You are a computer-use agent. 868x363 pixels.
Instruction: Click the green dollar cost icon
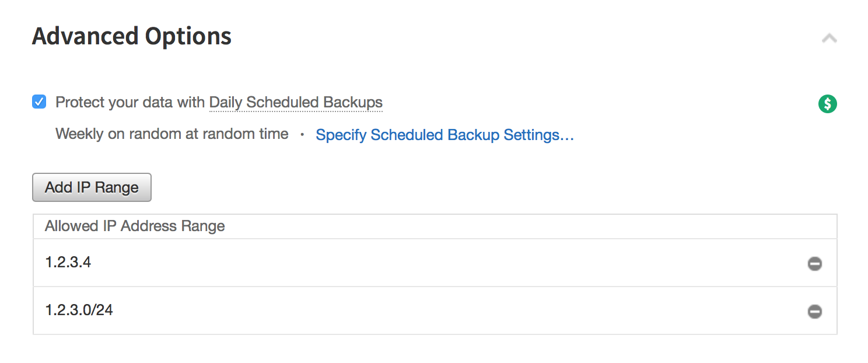[x=827, y=104]
